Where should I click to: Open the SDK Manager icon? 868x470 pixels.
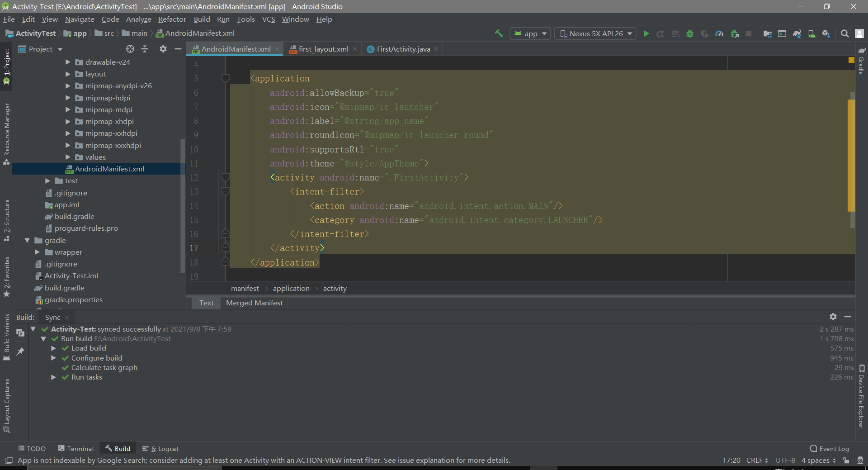tap(826, 33)
